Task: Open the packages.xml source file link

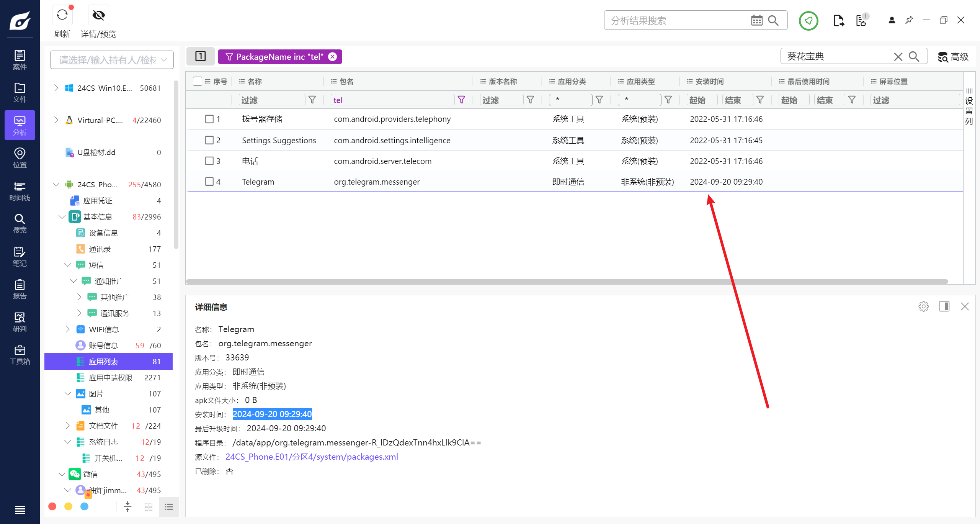Action: (x=312, y=457)
